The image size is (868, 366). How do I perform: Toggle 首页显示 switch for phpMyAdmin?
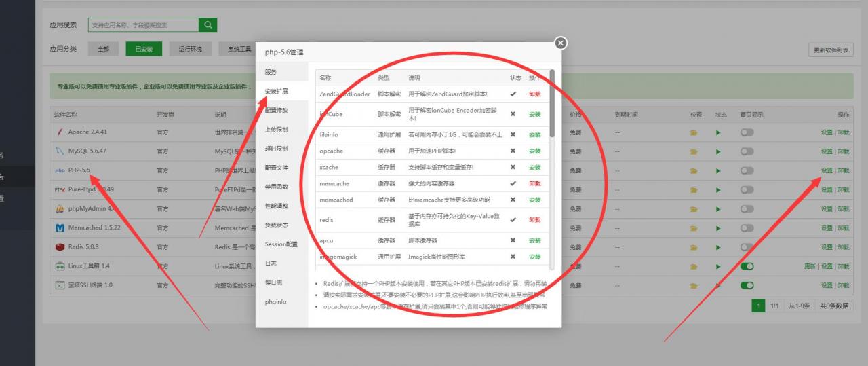pyautogui.click(x=747, y=208)
